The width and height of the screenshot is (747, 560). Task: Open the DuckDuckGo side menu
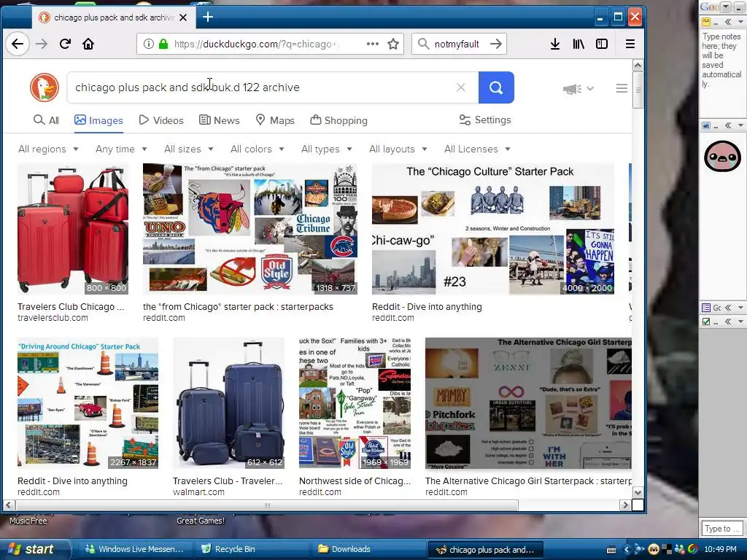click(x=622, y=88)
